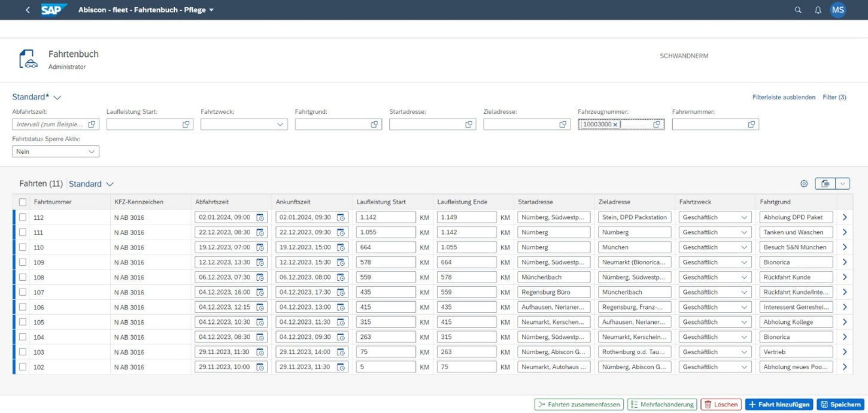The width and height of the screenshot is (868, 413).
Task: Go back using the header arrow
Action: [x=28, y=10]
